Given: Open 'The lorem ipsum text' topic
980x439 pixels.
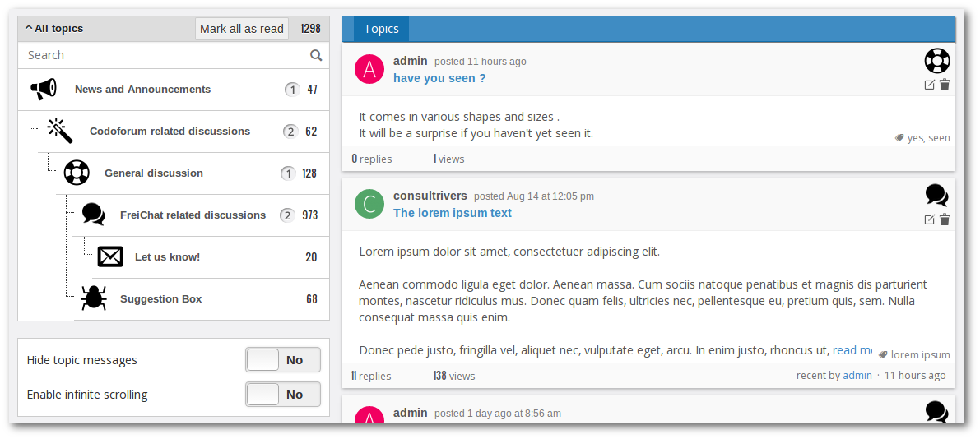Looking at the screenshot, I should (453, 213).
